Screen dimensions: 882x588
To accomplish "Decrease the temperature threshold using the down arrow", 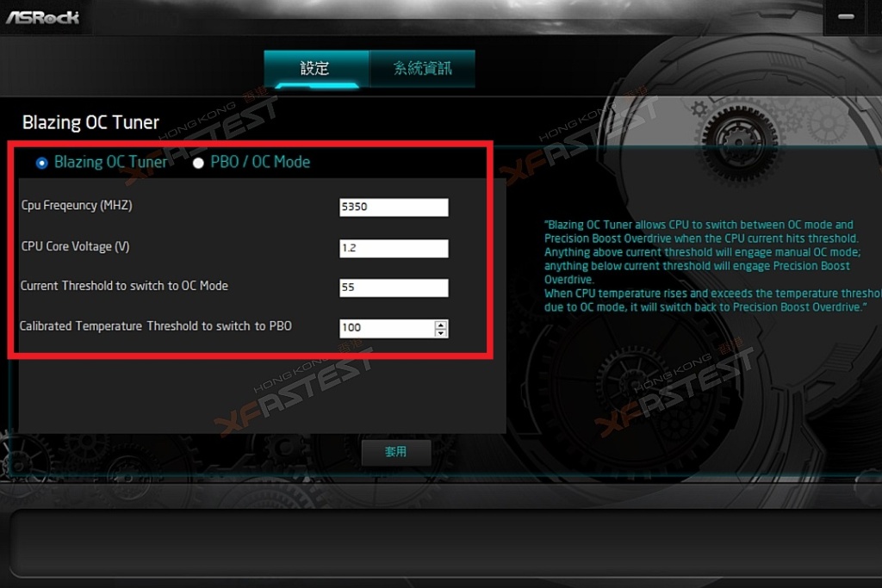I will (440, 331).
